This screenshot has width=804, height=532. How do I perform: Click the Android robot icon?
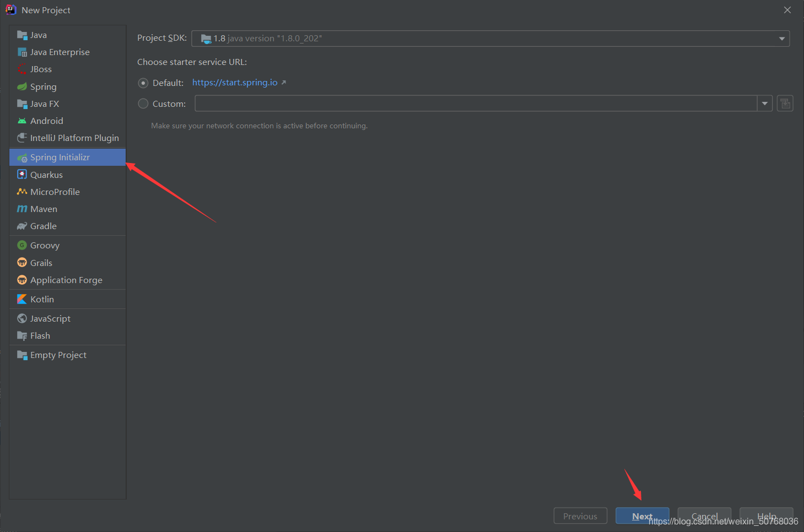click(22, 121)
